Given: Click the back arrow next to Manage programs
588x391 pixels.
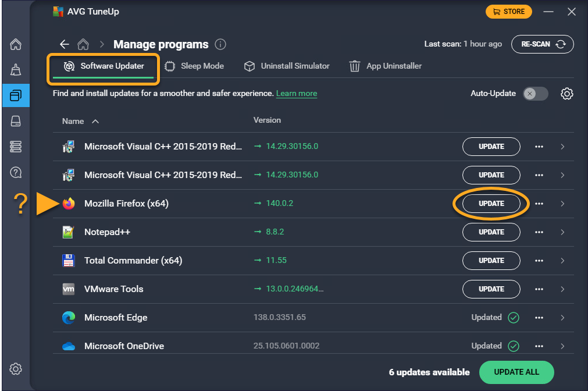Looking at the screenshot, I should click(65, 44).
